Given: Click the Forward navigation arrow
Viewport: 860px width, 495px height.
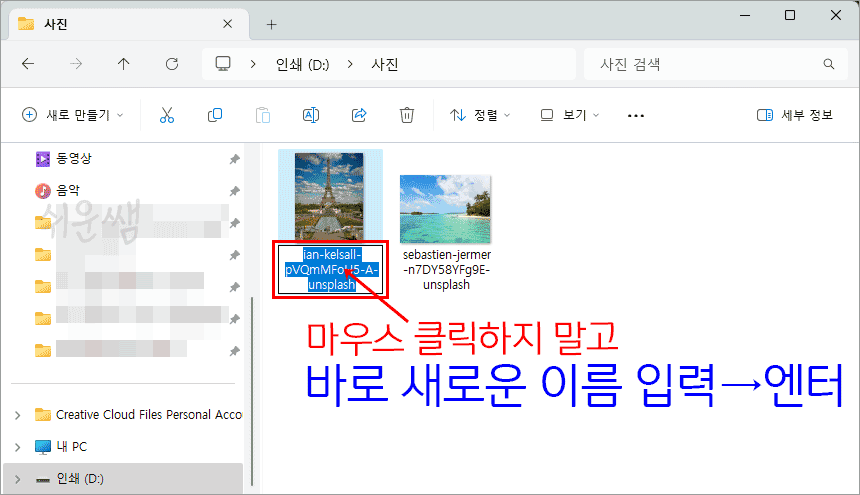Looking at the screenshot, I should click(x=76, y=64).
